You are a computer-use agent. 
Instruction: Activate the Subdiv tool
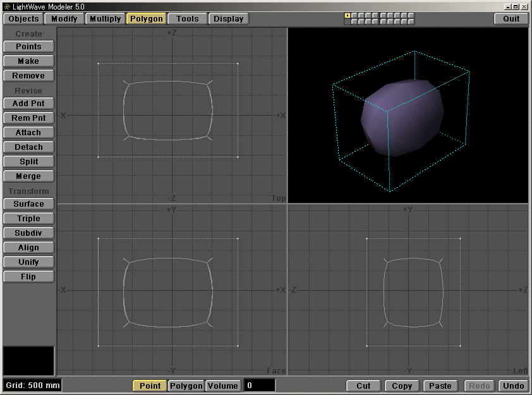28,233
